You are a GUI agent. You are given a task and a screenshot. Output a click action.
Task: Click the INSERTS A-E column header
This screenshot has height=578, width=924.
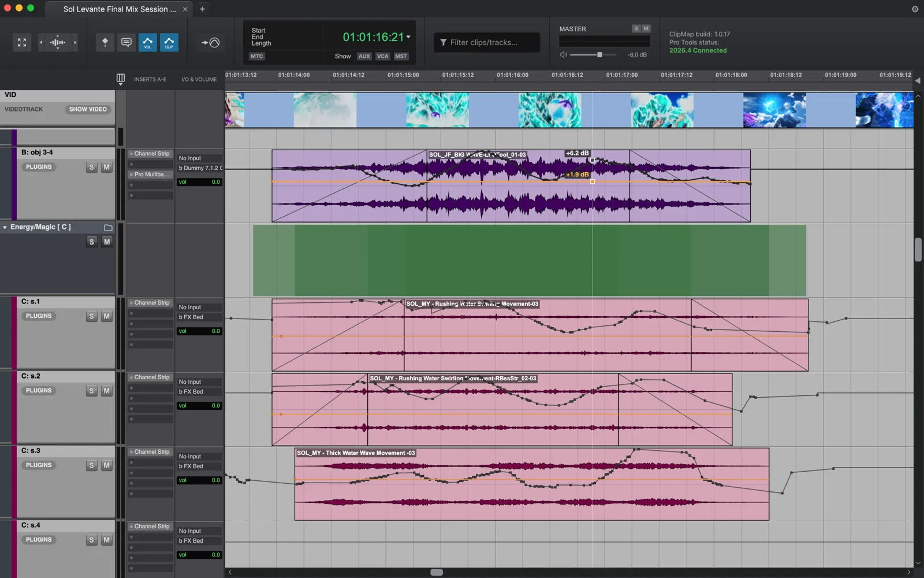(150, 79)
